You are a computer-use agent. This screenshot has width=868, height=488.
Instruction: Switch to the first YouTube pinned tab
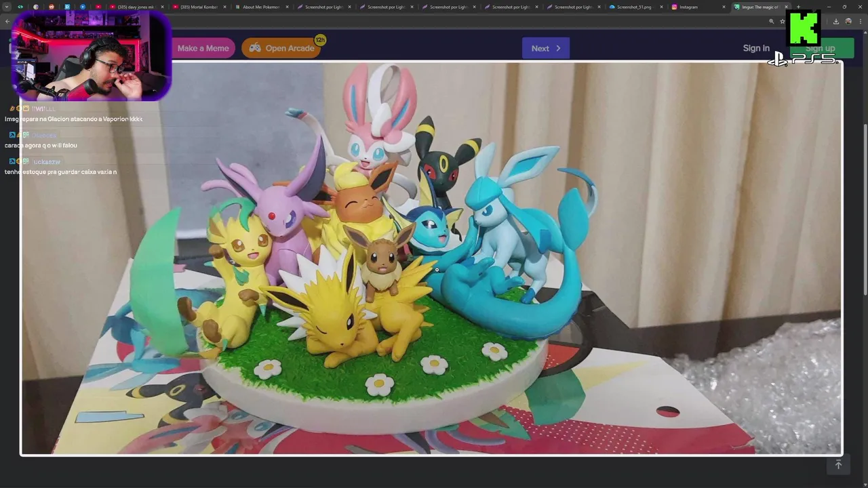click(98, 7)
